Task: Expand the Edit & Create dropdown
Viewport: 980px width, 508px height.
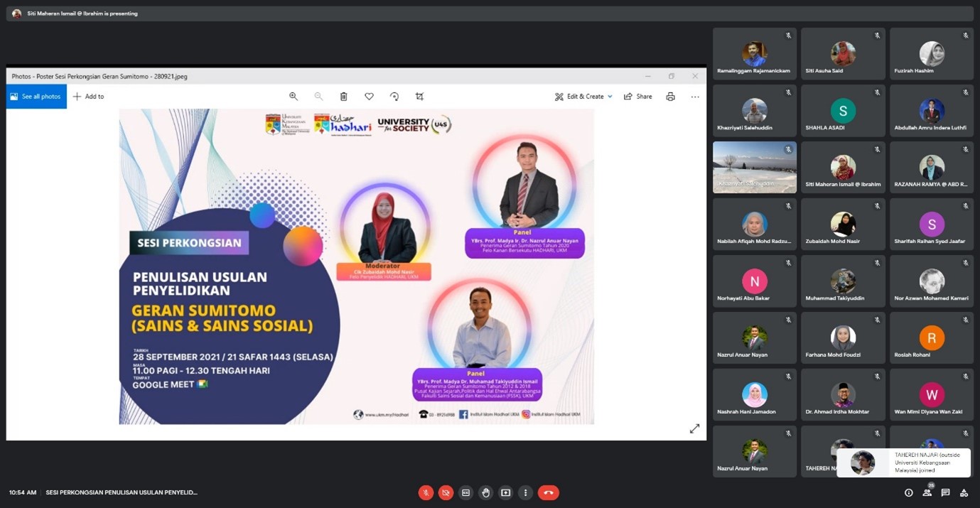Action: [x=610, y=97]
